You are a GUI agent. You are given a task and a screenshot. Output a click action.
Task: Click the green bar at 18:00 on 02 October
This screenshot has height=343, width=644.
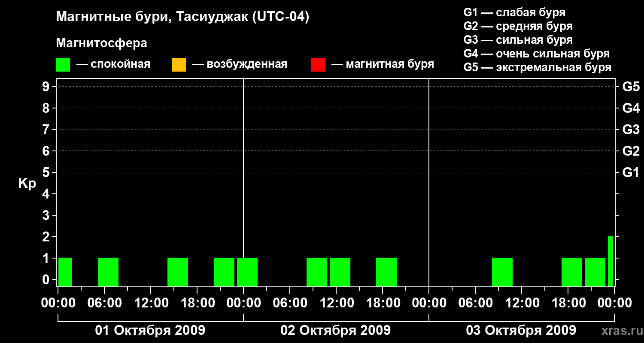point(386,272)
